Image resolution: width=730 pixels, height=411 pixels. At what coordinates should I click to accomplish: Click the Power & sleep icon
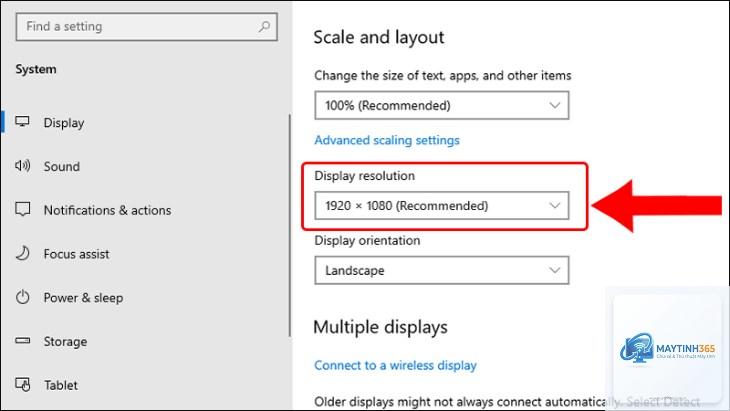[x=22, y=297]
